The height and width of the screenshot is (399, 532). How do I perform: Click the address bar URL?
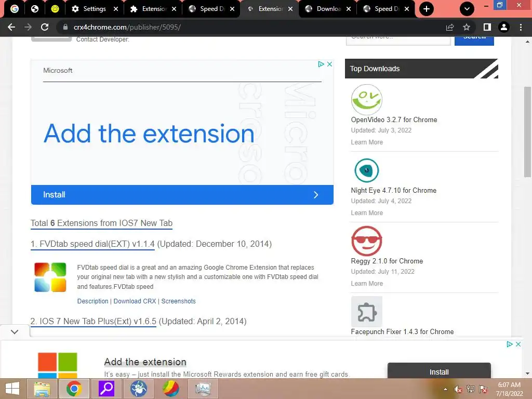[x=127, y=27]
